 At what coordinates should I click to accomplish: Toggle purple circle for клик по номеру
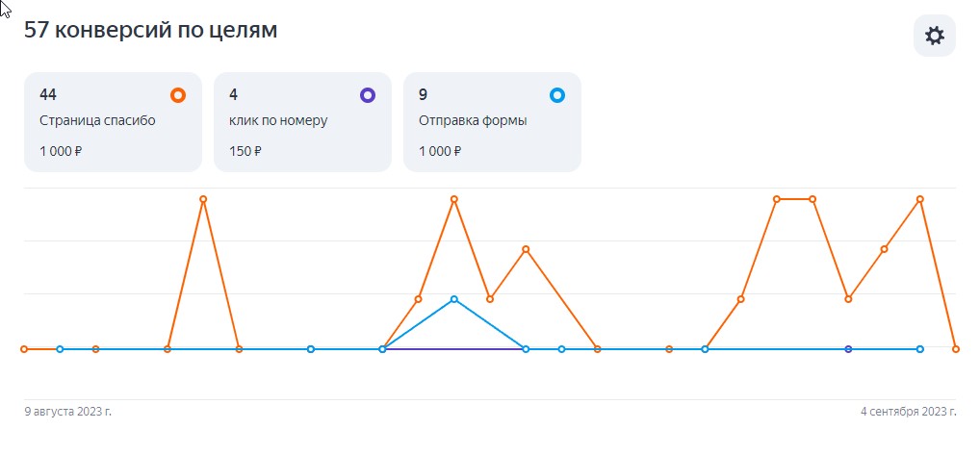click(x=367, y=94)
